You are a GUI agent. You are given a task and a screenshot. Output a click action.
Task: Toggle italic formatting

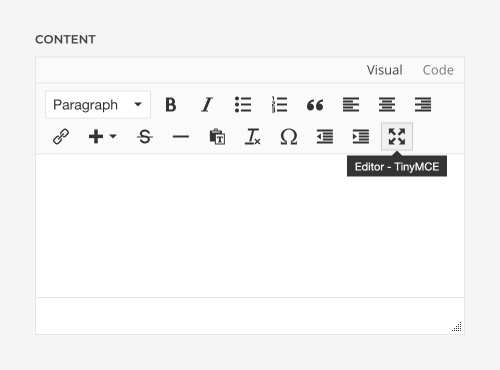207,105
